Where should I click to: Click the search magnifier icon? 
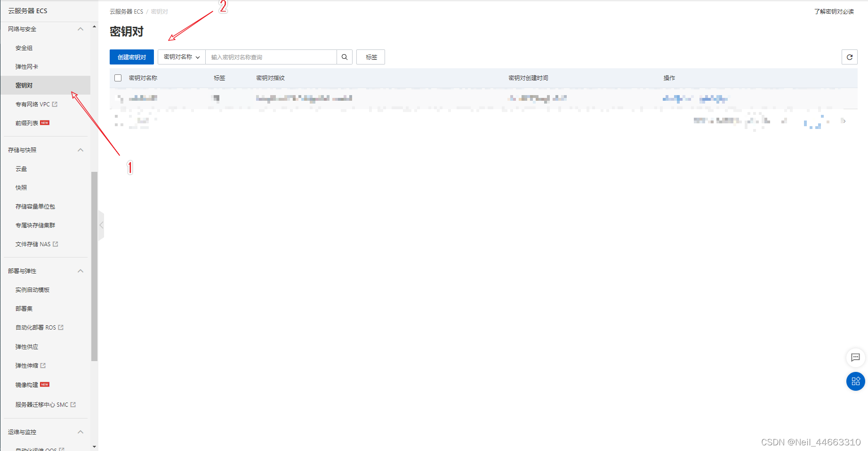tap(345, 57)
